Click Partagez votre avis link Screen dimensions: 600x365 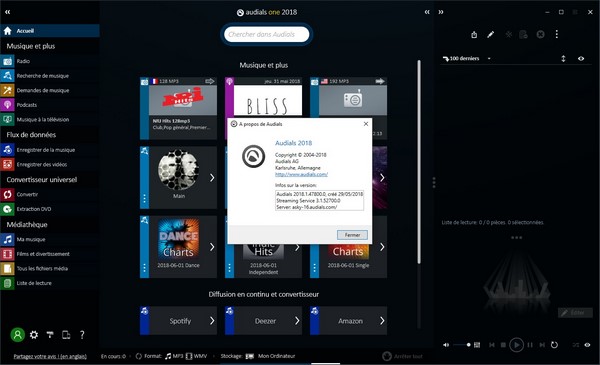point(50,356)
